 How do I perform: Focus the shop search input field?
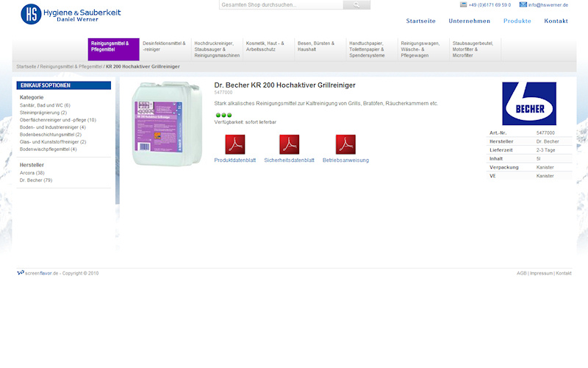(x=282, y=5)
